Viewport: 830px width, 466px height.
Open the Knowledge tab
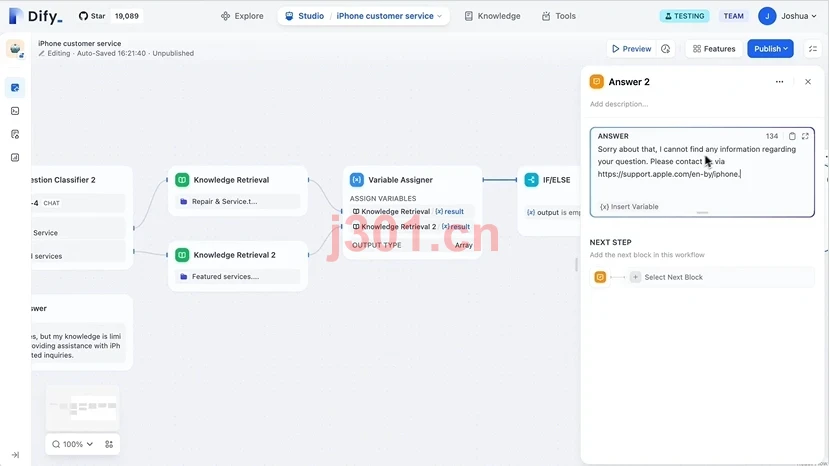492,16
